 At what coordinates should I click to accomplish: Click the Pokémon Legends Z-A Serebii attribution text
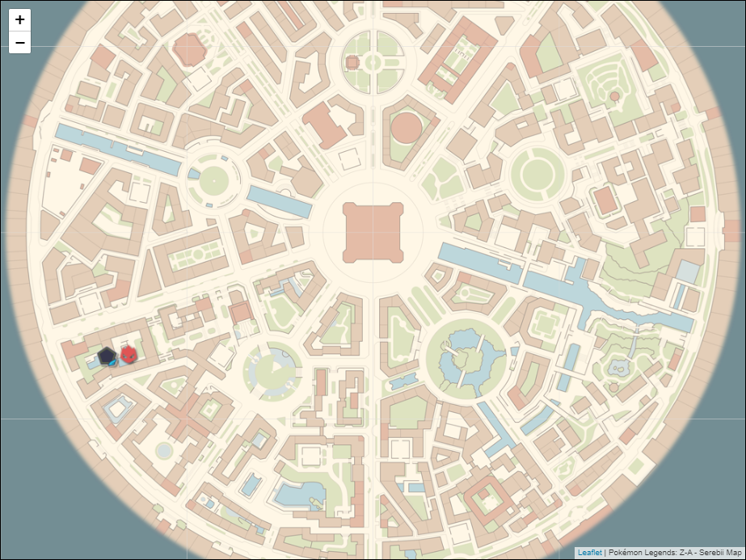pos(674,553)
